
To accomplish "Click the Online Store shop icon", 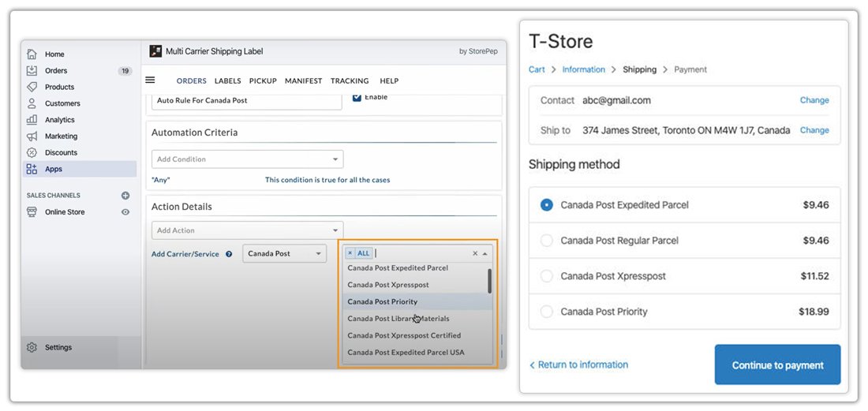I will (x=32, y=212).
